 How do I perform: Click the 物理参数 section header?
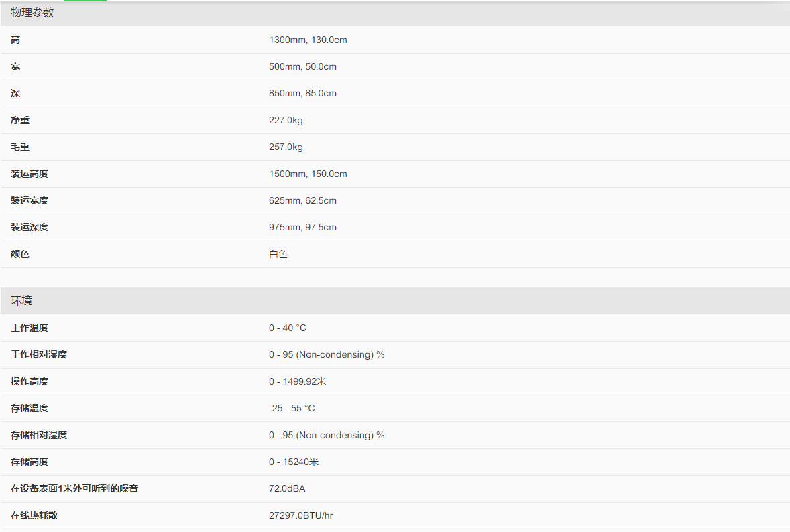point(32,13)
